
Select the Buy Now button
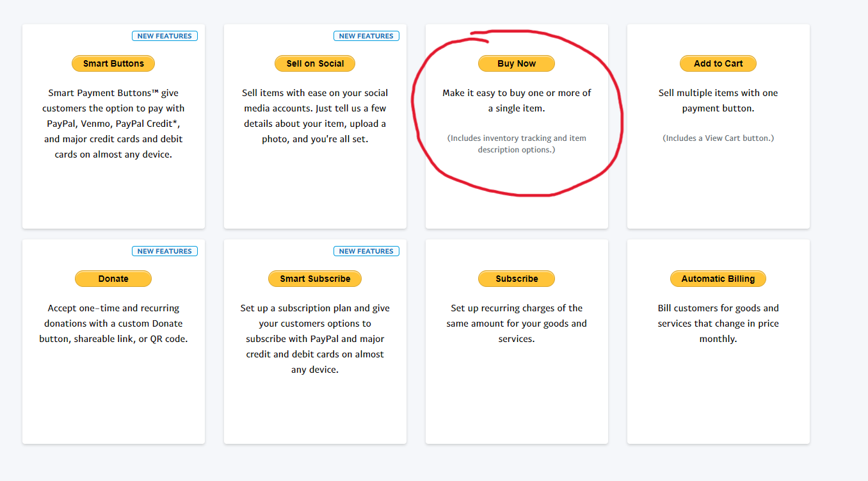[517, 63]
